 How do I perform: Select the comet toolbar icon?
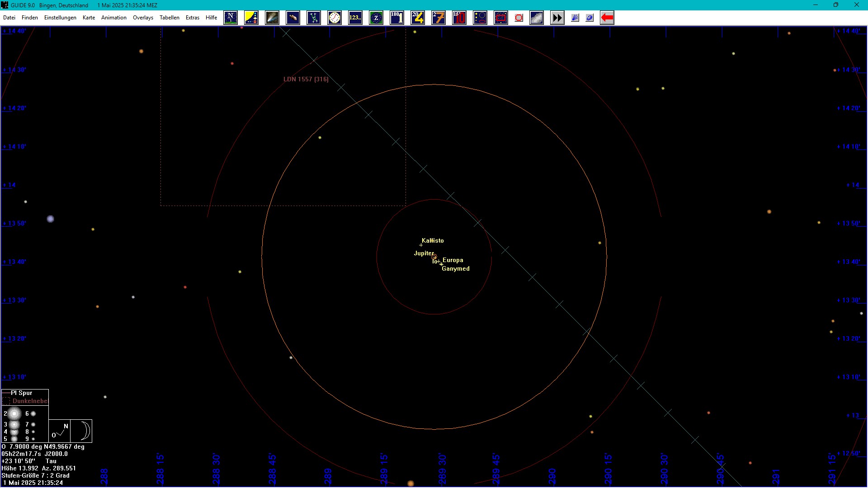(272, 18)
